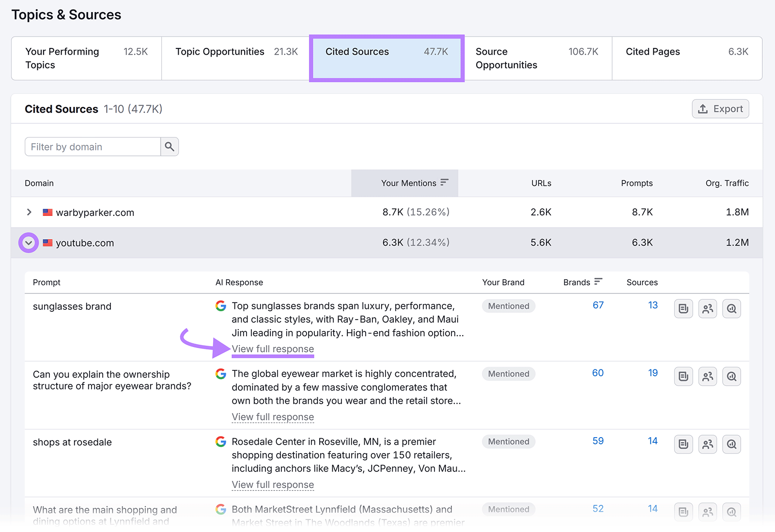Viewport: 775px width, 532px height.
Task: Click response document icon for ownership structure row
Action: pos(683,377)
